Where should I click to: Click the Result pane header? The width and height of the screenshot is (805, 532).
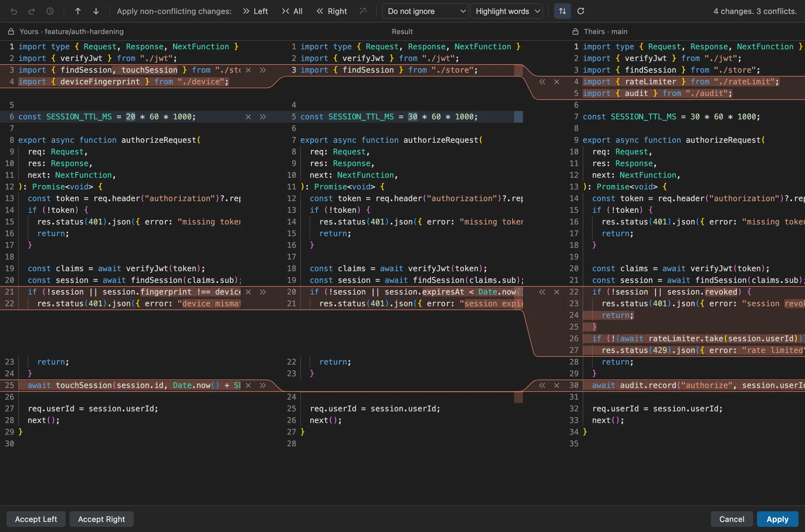402,31
